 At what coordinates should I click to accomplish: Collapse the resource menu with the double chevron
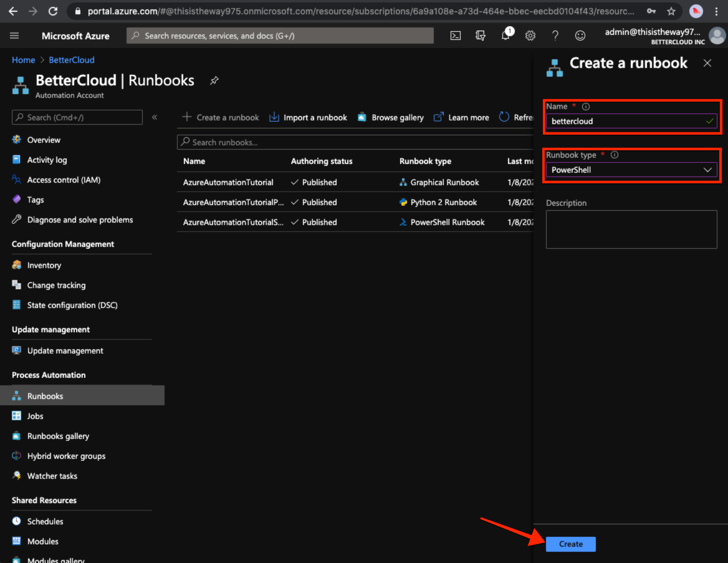click(x=155, y=117)
